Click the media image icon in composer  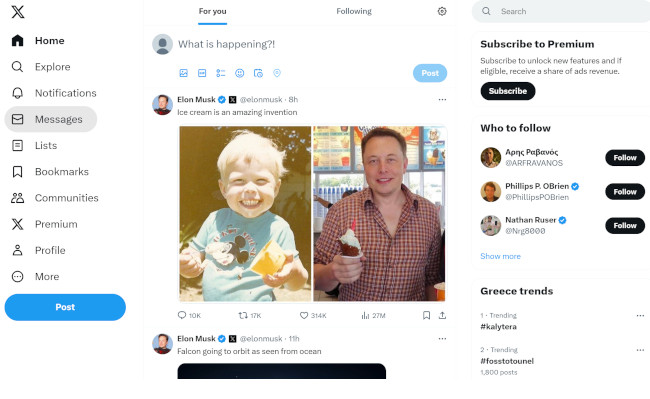(184, 73)
